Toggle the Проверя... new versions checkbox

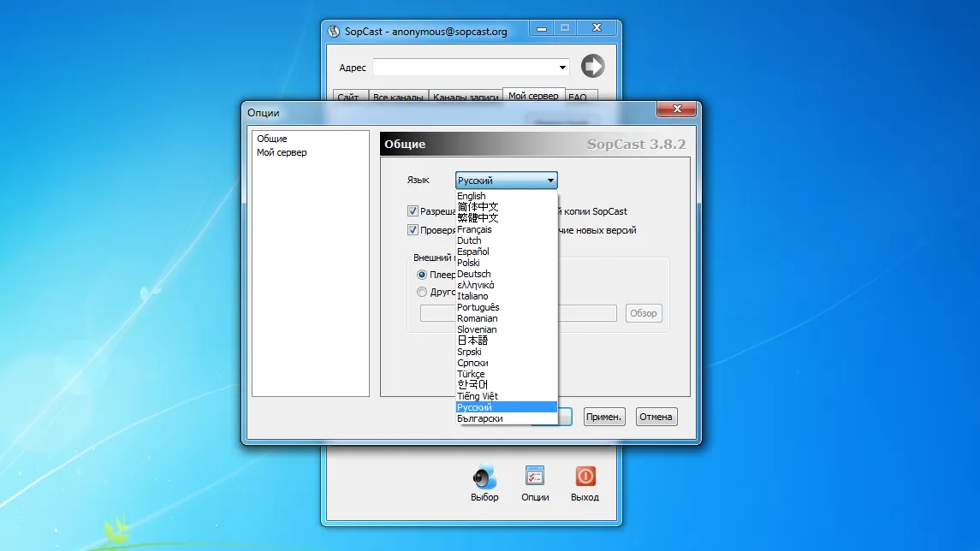tap(413, 230)
